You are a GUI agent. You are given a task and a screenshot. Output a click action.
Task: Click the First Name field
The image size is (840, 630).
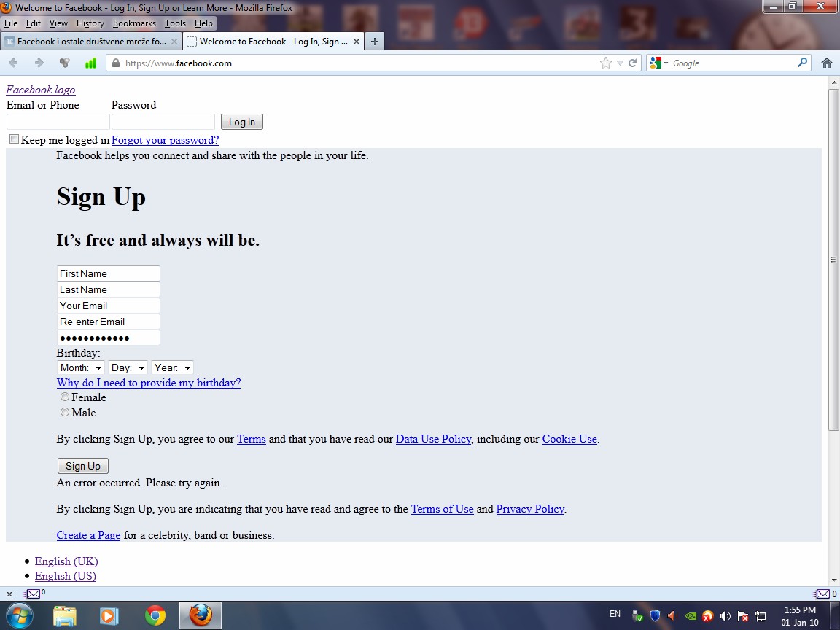pyautogui.click(x=108, y=273)
